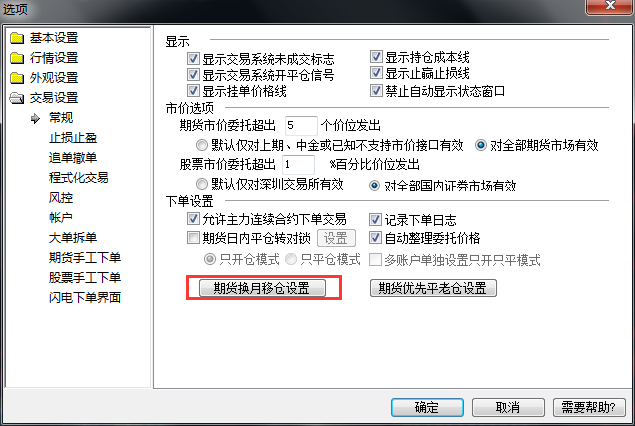The width and height of the screenshot is (635, 426).
Task: Click the 行情设置 folder icon
Action: [17, 58]
